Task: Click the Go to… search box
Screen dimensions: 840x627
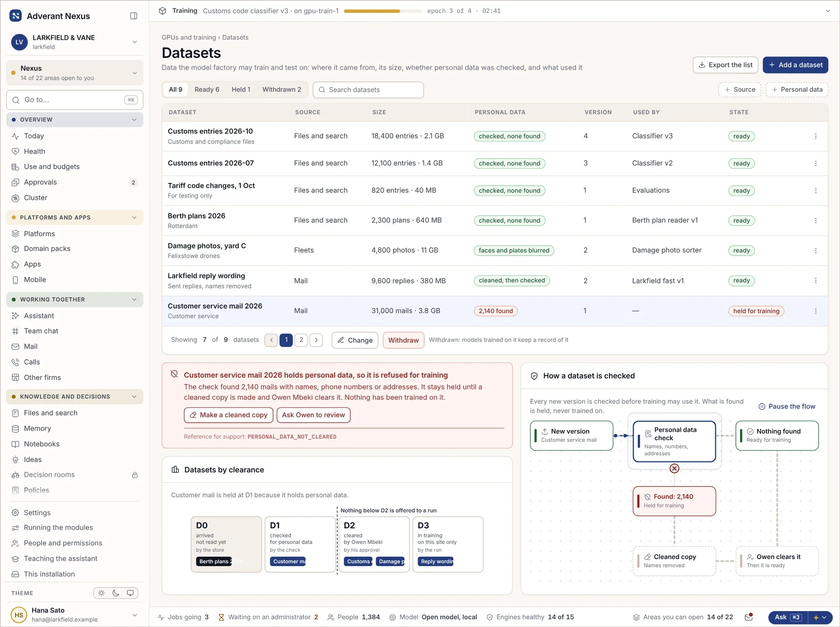Action: pyautogui.click(x=75, y=100)
